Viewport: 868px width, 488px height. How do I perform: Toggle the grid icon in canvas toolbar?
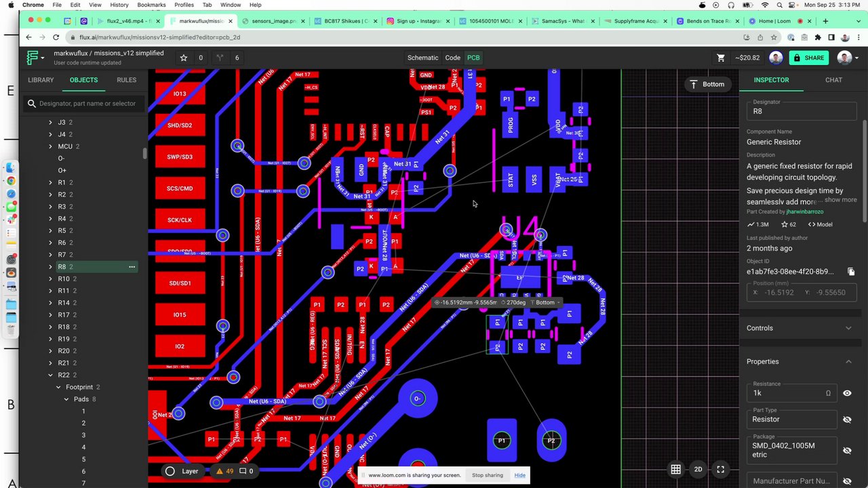(x=676, y=469)
